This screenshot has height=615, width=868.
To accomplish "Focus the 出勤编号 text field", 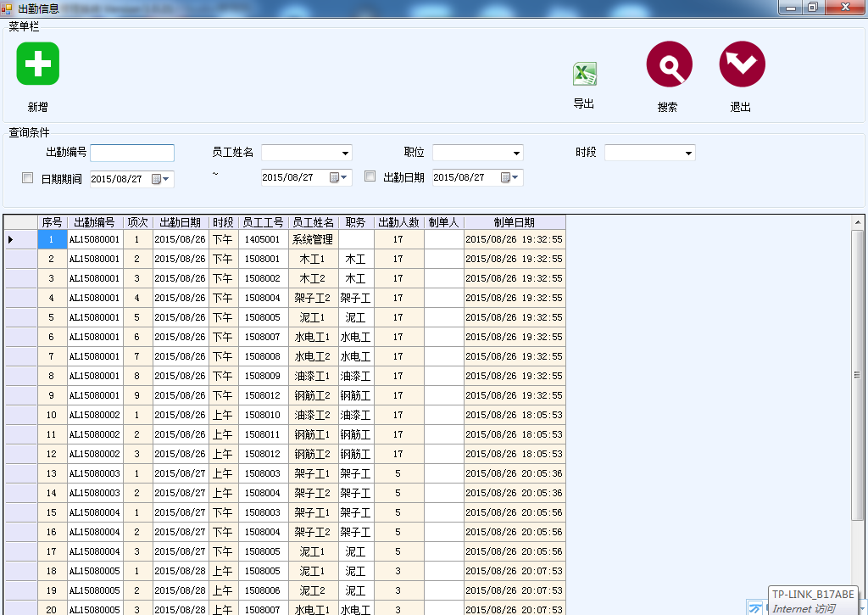I will click(x=132, y=153).
